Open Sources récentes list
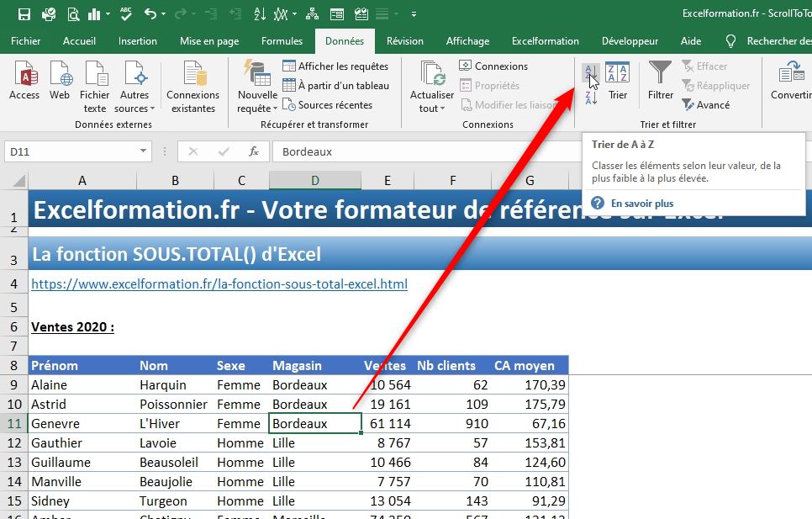 (328, 104)
